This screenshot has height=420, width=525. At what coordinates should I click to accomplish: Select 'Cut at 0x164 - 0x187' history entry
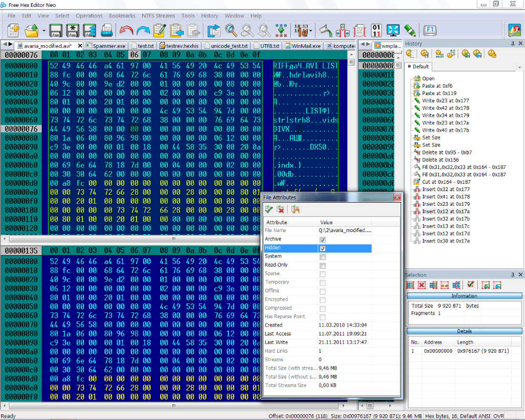tap(446, 182)
